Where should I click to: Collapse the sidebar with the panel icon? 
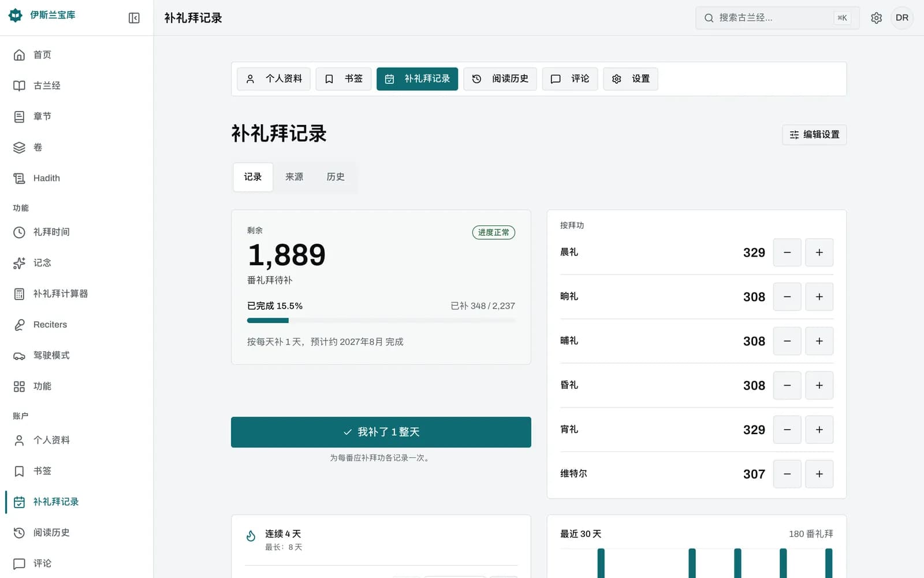(x=134, y=18)
